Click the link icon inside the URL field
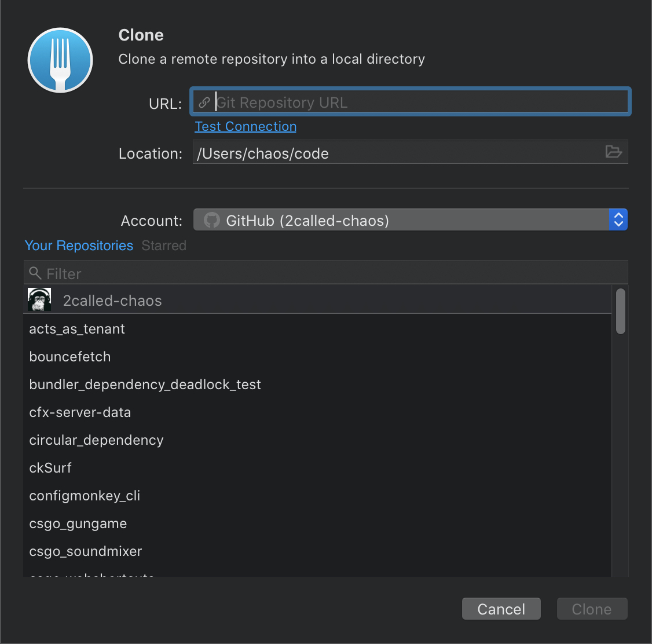The image size is (652, 644). pos(204,102)
